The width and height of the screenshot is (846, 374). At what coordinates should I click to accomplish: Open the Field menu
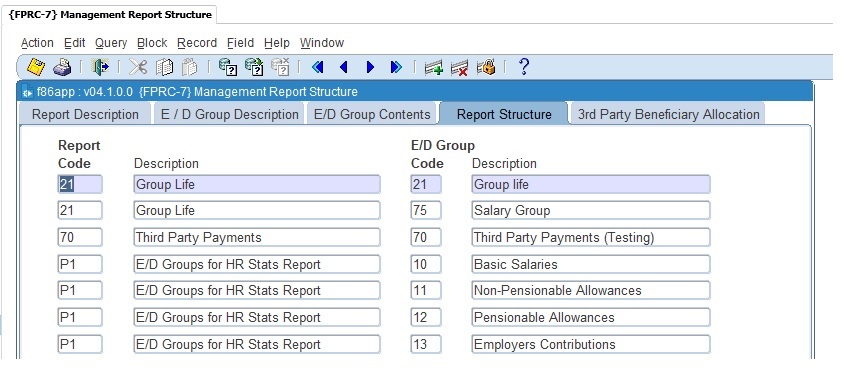(x=240, y=43)
